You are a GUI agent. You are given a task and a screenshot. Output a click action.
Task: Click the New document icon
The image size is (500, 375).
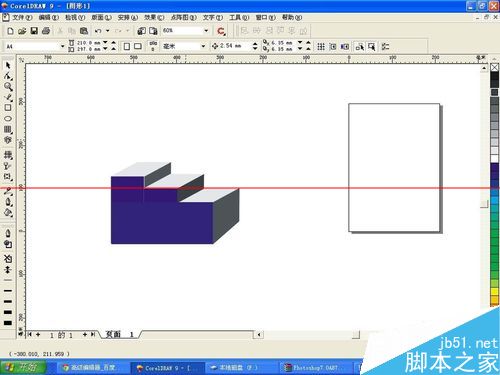coord(10,31)
